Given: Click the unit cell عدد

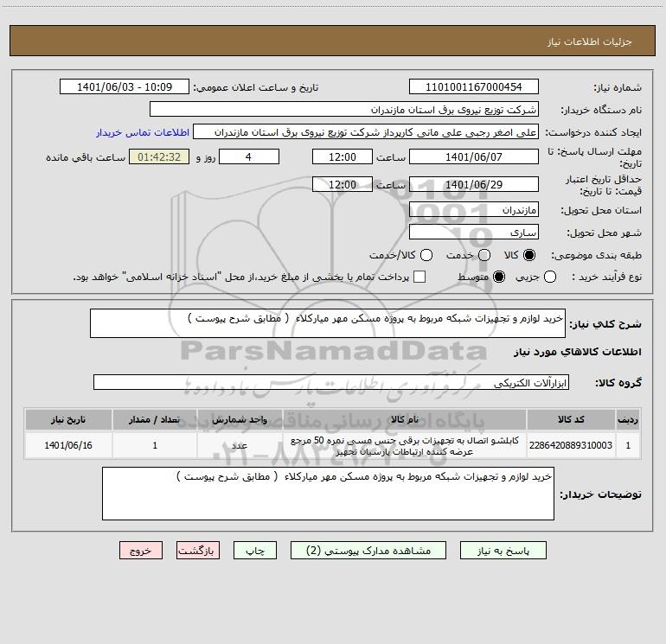Looking at the screenshot, I should tap(240, 445).
